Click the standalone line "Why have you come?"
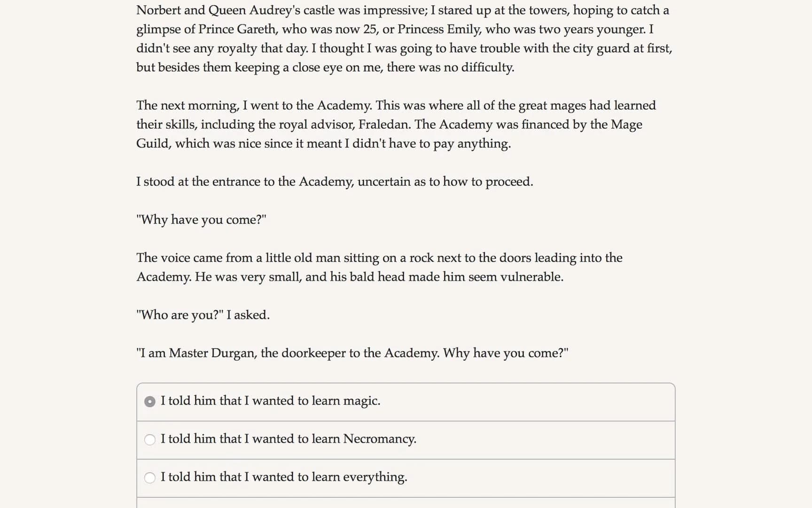Viewport: 812px width, 508px height. pyautogui.click(x=201, y=220)
